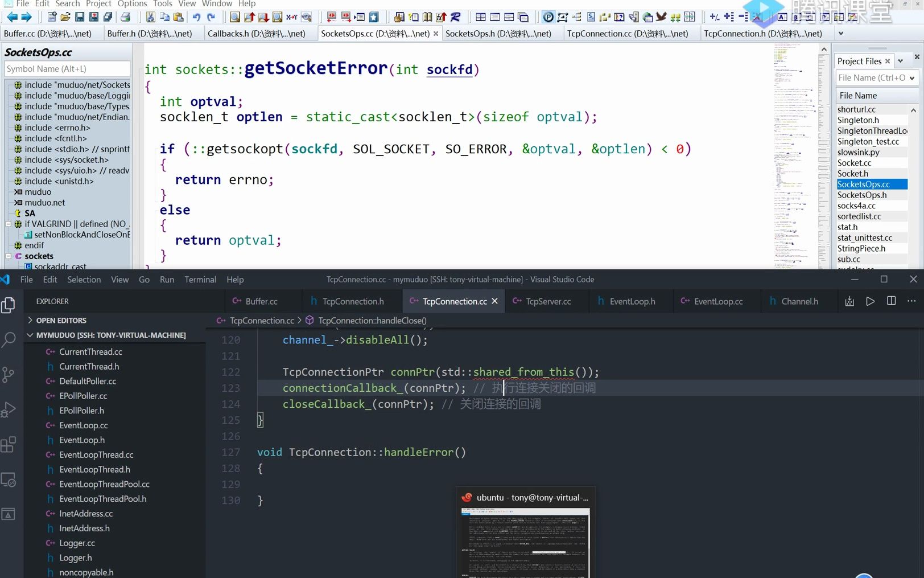Click the Undo icon in Source Insight toolbar
Image resolution: width=924 pixels, height=578 pixels.
click(196, 17)
